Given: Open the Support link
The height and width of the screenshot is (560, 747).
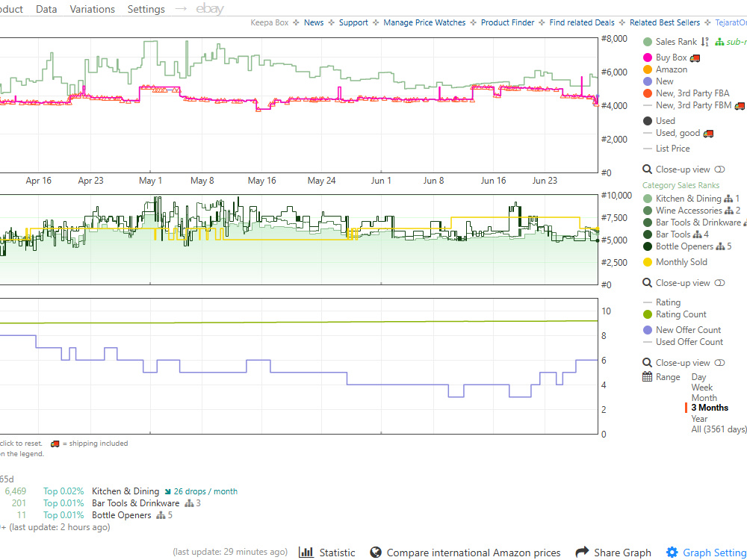Looking at the screenshot, I should click(x=353, y=22).
